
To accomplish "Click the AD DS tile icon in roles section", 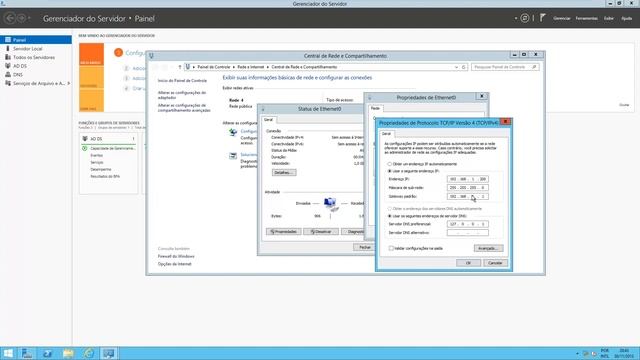I will click(x=85, y=139).
